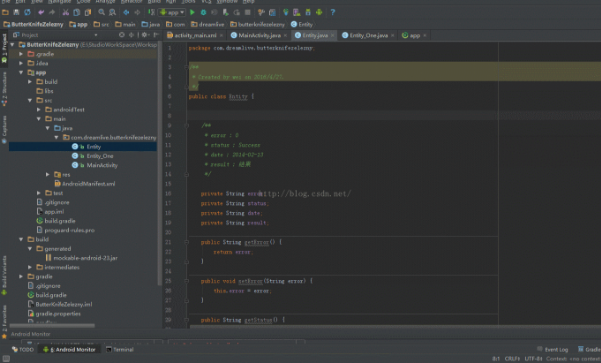
Task: Click the Redo toolbar icon
Action: click(52, 12)
